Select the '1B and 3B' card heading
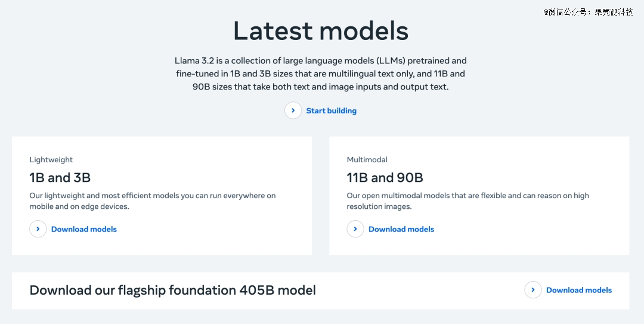The height and width of the screenshot is (324, 644). click(60, 178)
